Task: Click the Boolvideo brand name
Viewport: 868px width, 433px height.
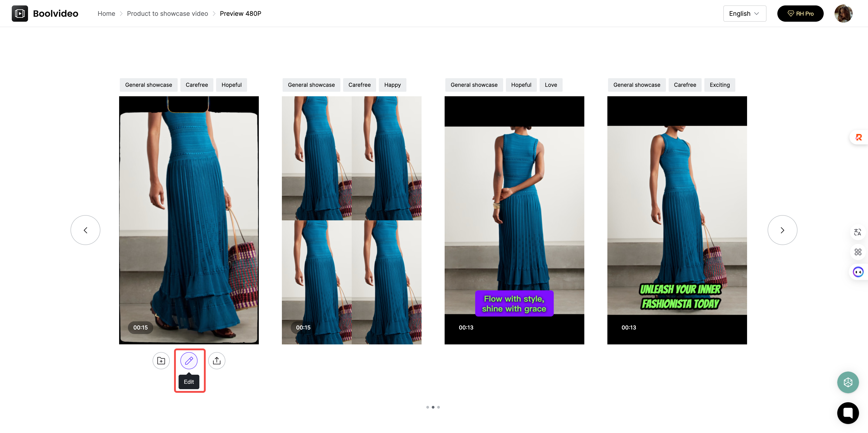Action: point(56,14)
